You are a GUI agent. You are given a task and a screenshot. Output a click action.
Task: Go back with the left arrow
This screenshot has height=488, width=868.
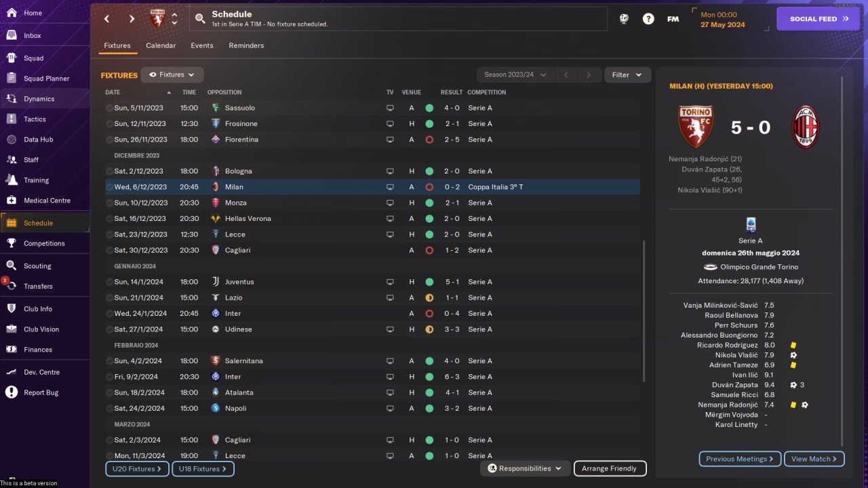[x=106, y=19]
